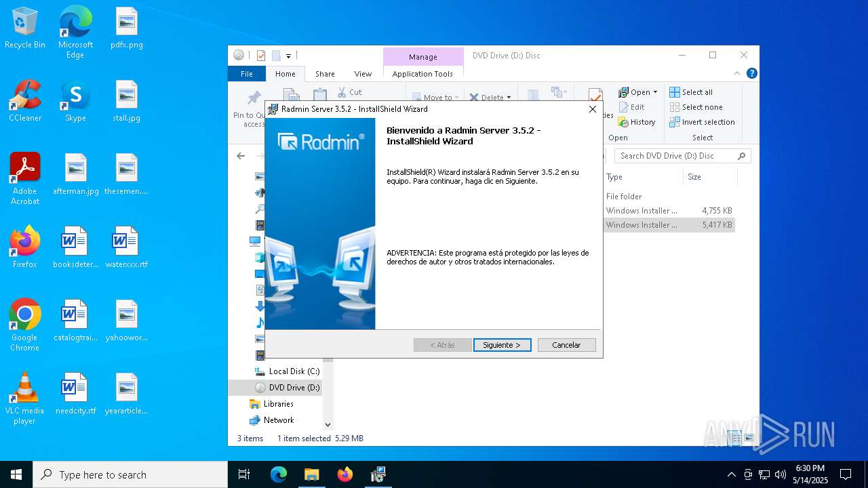This screenshot has height=488, width=868.
Task: Click the Manage contextual tab
Action: pyautogui.click(x=422, y=57)
